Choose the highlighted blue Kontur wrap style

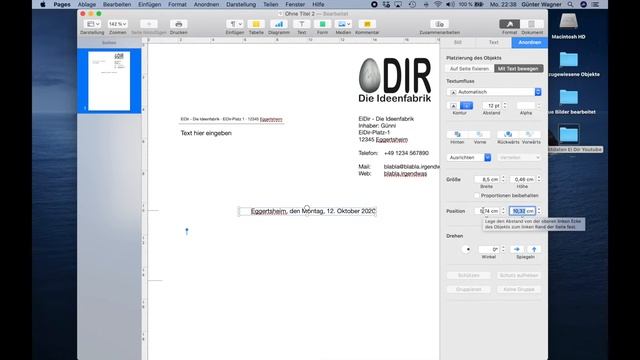click(x=466, y=106)
